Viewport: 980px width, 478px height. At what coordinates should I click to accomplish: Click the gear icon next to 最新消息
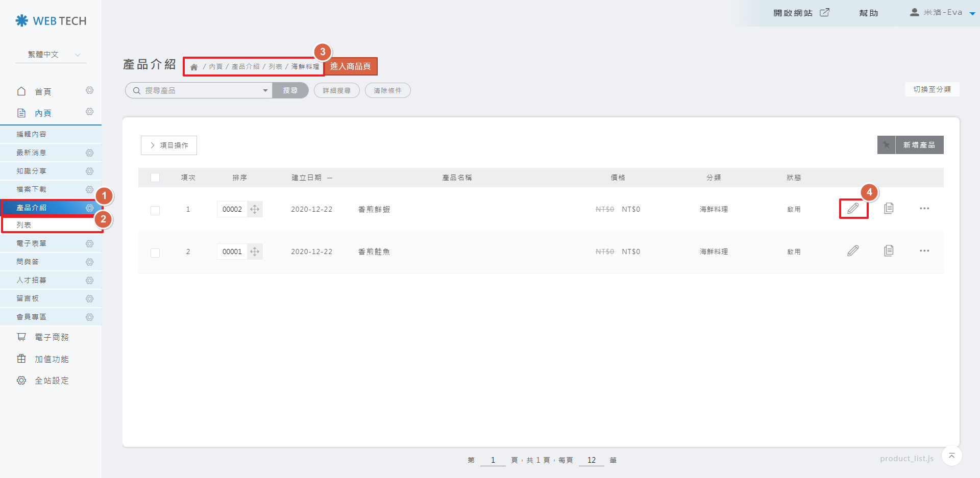89,153
